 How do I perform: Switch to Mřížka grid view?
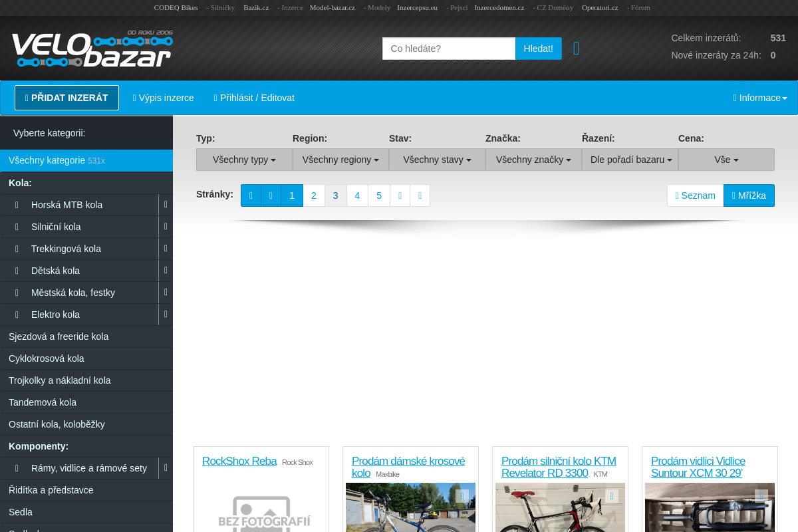[749, 196]
